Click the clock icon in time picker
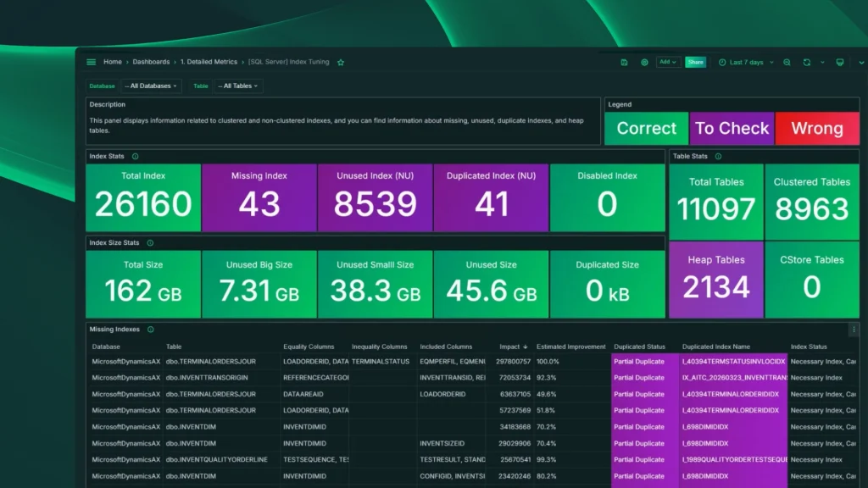The width and height of the screenshot is (868, 488). coord(722,63)
